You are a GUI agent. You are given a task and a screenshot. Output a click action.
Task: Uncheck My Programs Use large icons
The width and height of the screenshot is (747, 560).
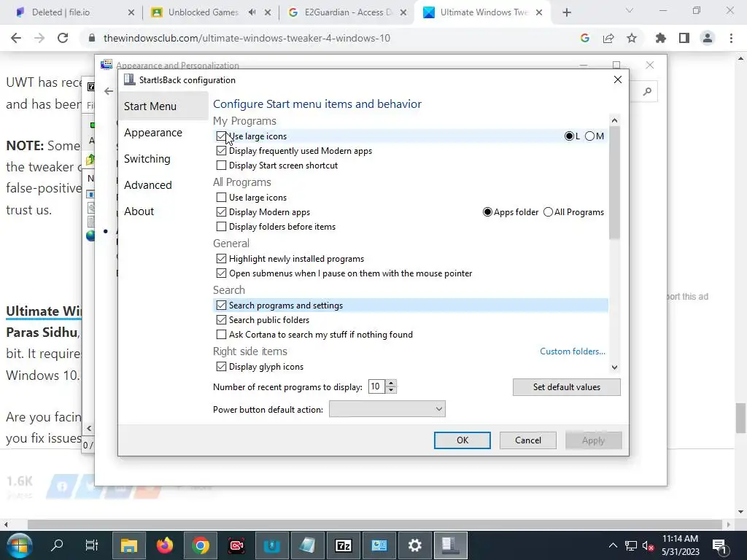tap(221, 136)
